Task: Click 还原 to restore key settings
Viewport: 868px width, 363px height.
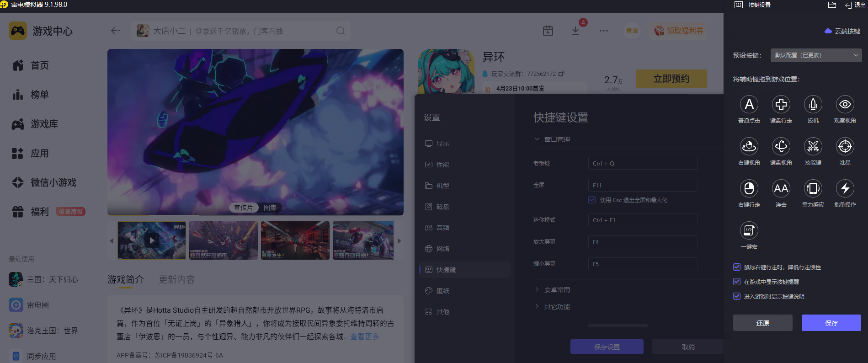Action: 762,323
